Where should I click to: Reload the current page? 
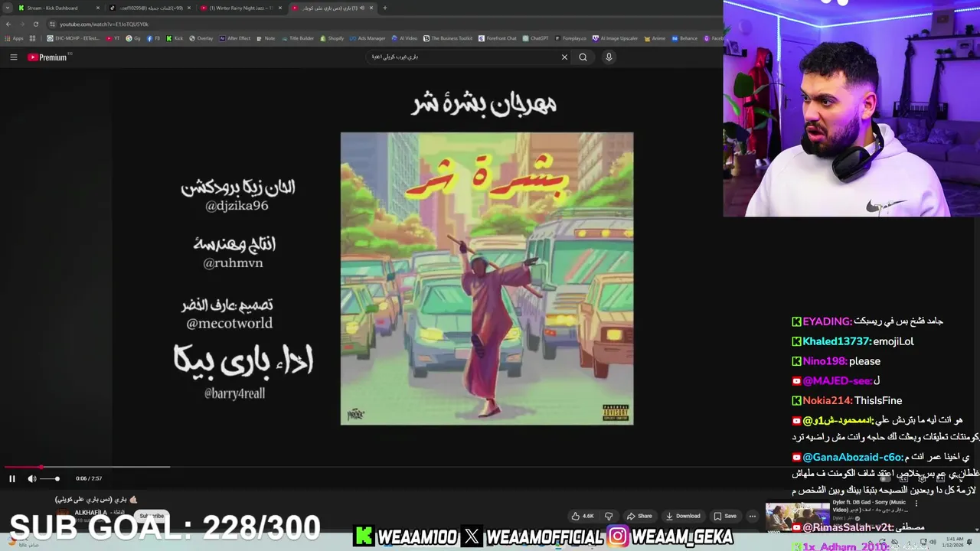(x=35, y=24)
